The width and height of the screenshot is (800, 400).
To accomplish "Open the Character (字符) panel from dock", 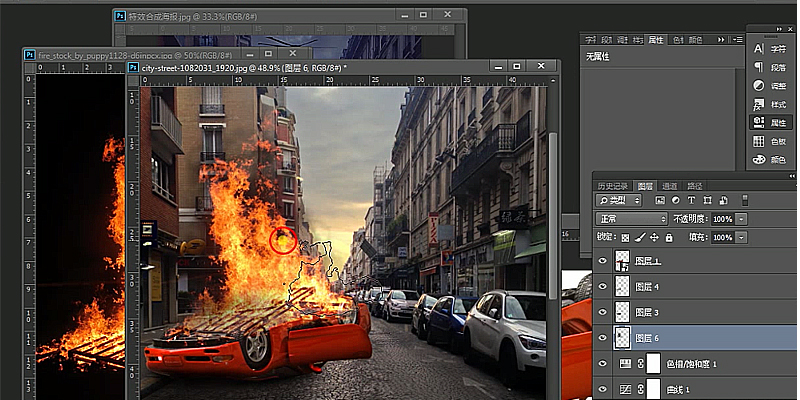I will click(x=770, y=49).
